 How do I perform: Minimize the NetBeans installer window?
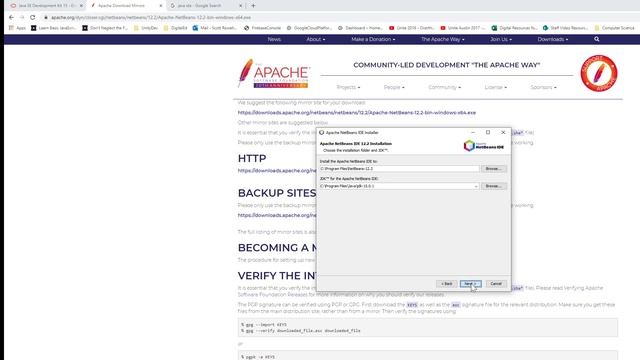coord(473,132)
